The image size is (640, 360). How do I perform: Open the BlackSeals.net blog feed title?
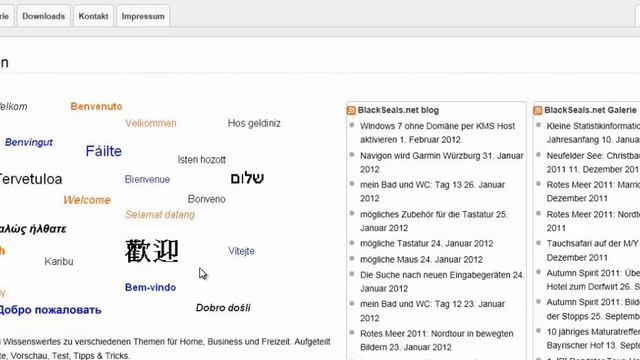coord(398,110)
